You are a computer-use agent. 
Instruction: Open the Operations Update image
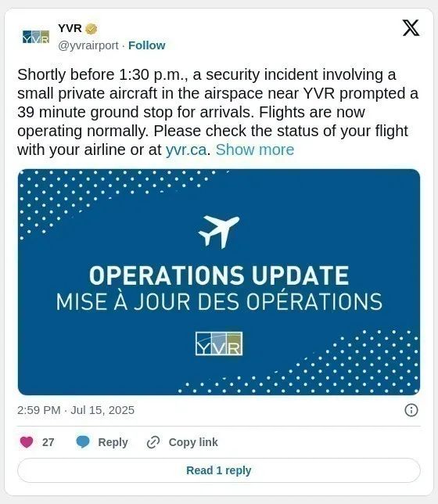coord(219,282)
